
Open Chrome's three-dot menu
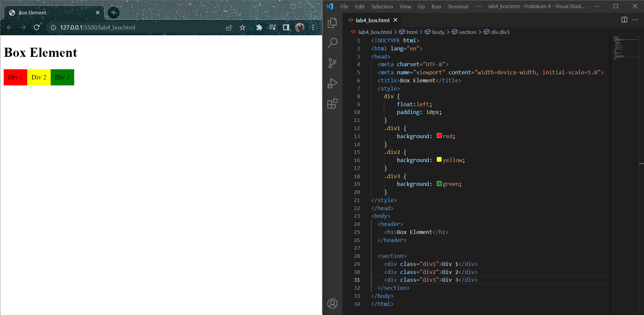313,28
